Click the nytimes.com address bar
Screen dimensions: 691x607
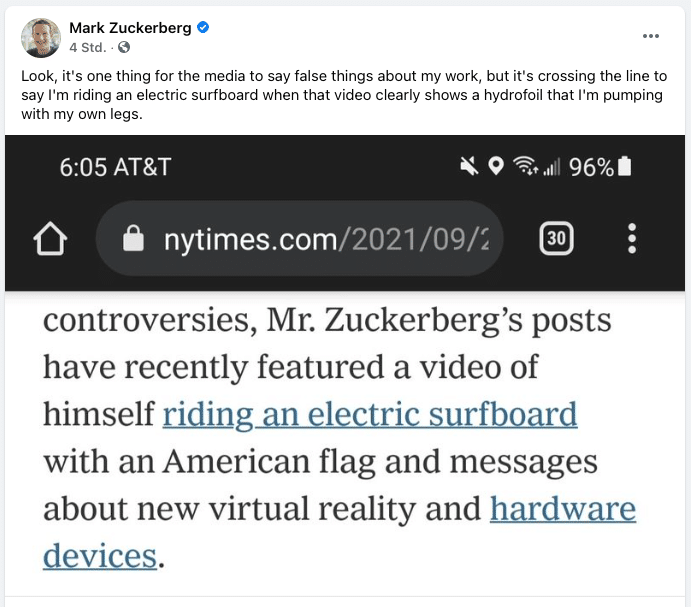click(x=310, y=239)
